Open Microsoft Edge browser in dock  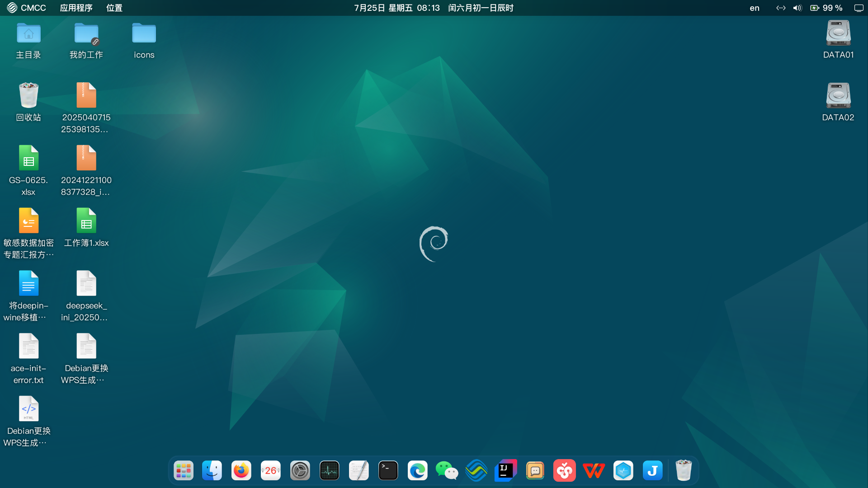coord(417,471)
